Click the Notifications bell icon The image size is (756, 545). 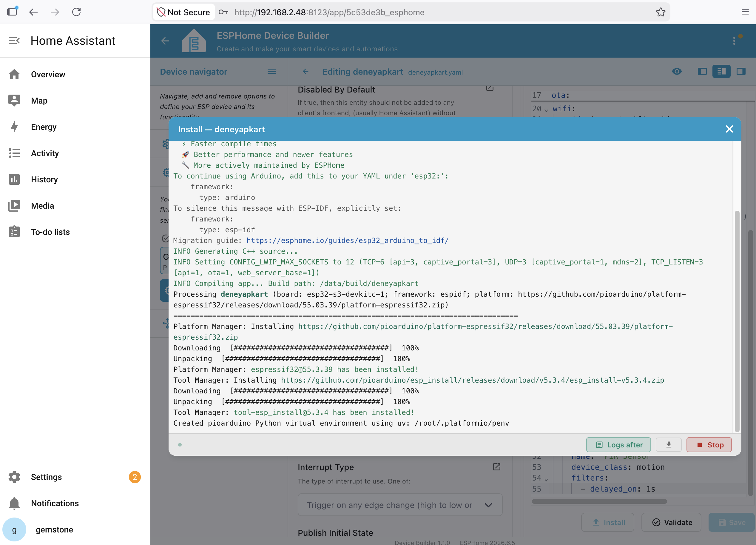[x=14, y=503]
